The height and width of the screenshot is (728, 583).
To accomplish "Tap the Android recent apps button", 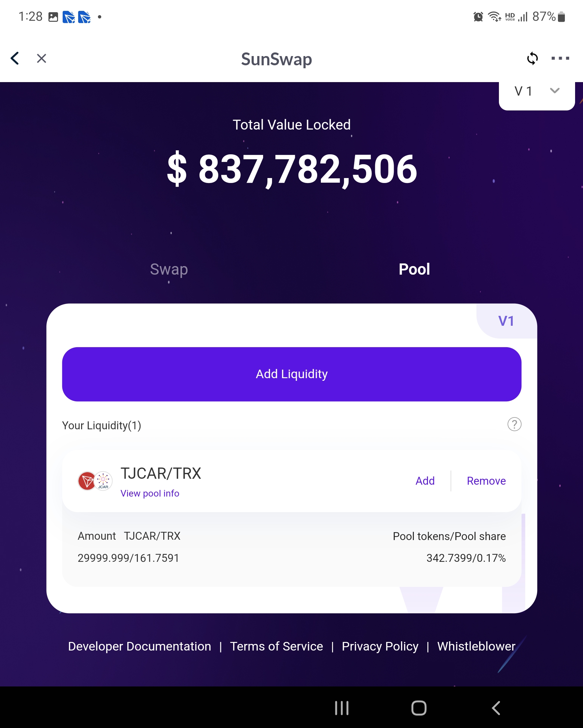I will coord(342,708).
